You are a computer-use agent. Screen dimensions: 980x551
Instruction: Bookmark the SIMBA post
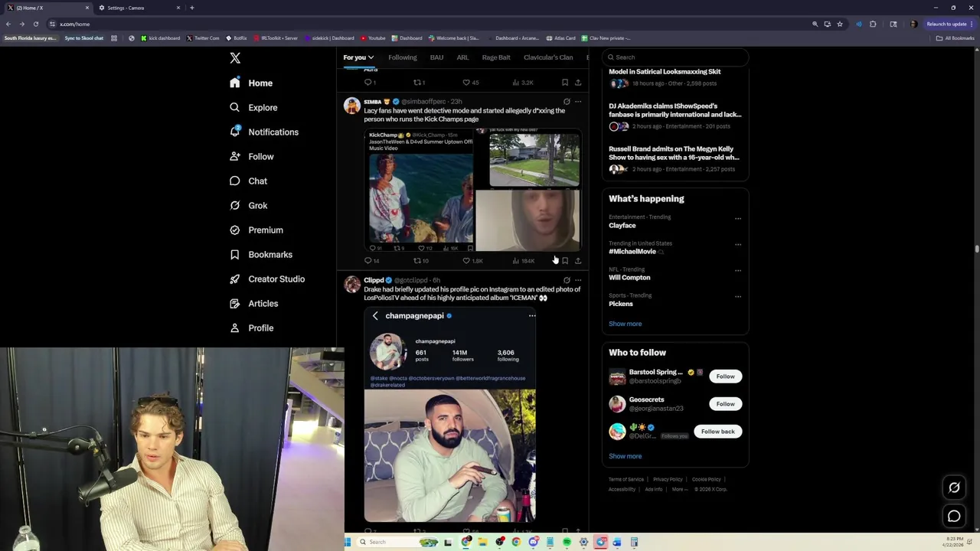tap(565, 261)
